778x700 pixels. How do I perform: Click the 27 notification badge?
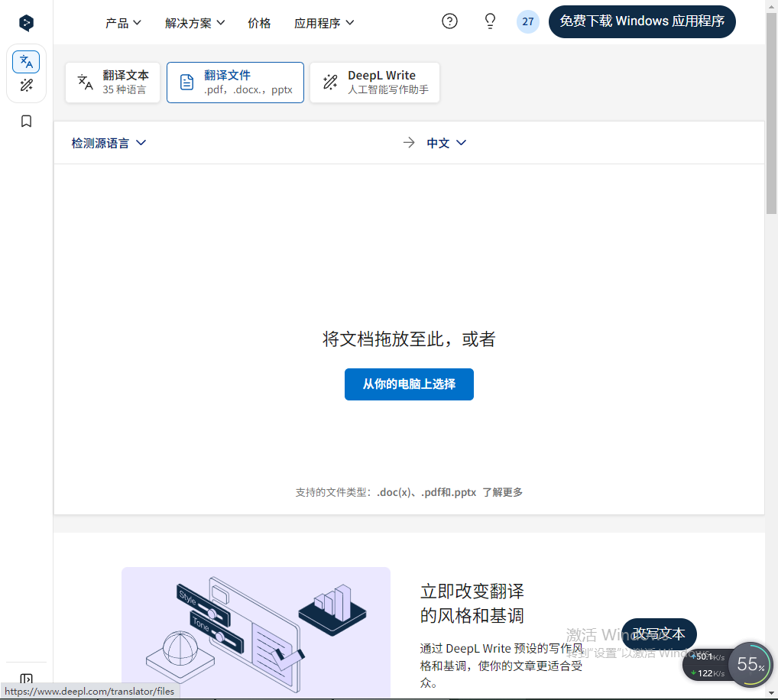(x=528, y=22)
